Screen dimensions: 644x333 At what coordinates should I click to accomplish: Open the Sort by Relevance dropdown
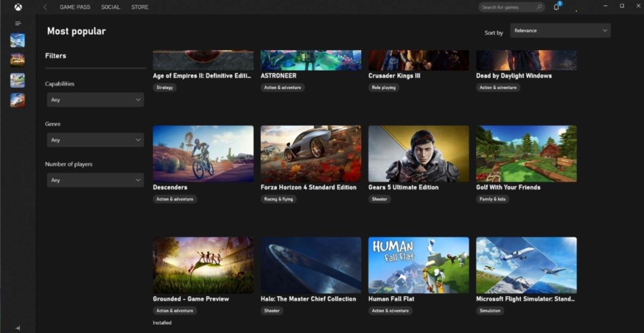click(x=560, y=31)
